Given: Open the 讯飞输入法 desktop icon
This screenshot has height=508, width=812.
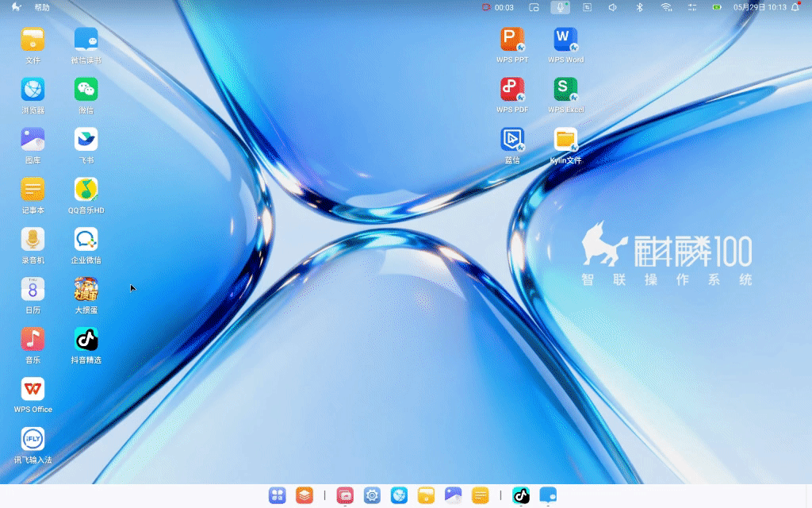Looking at the screenshot, I should [x=33, y=439].
